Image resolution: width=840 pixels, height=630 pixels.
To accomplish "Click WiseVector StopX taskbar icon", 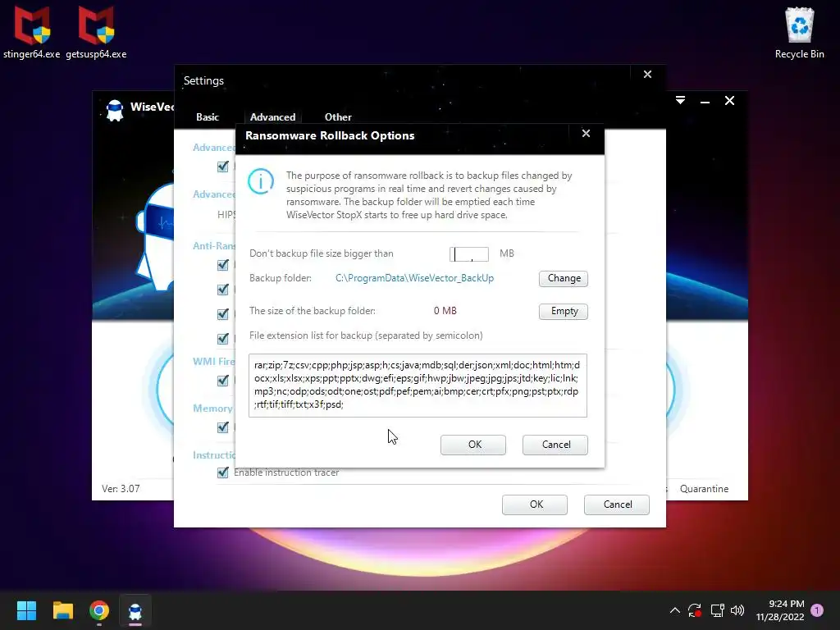I will pyautogui.click(x=135, y=610).
